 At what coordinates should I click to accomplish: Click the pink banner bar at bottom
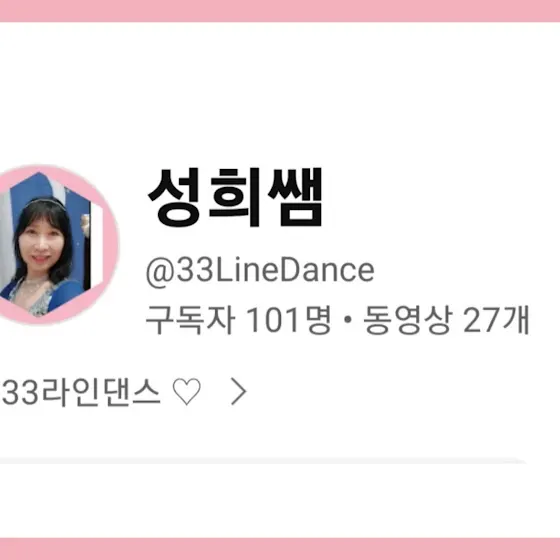280,549
